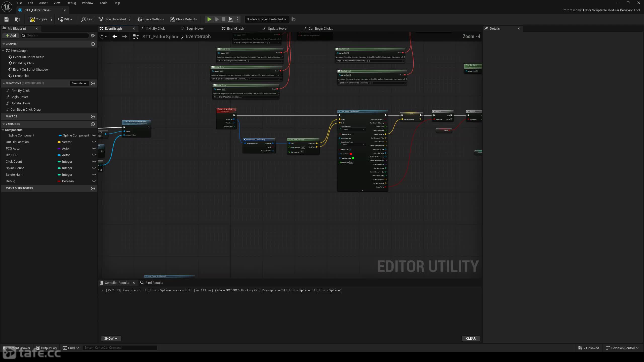The image size is (644, 362).
Task: Open My Blueprint settings gear icon
Action: 93,36
